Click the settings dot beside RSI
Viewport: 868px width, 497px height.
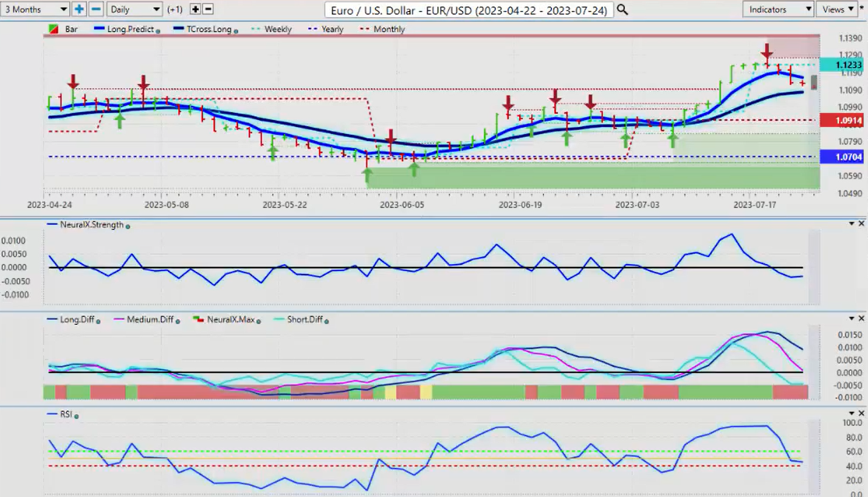point(77,415)
